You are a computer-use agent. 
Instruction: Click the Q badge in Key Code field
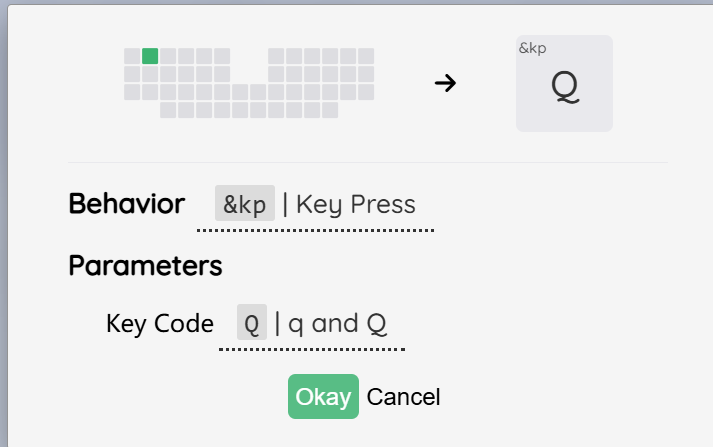pyautogui.click(x=252, y=322)
